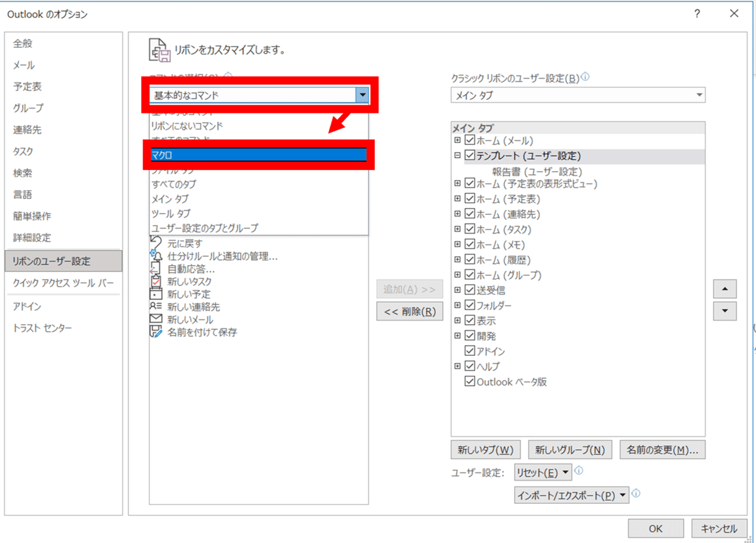Open the 予定表 options category
This screenshot has height=543, width=756.
point(63,87)
